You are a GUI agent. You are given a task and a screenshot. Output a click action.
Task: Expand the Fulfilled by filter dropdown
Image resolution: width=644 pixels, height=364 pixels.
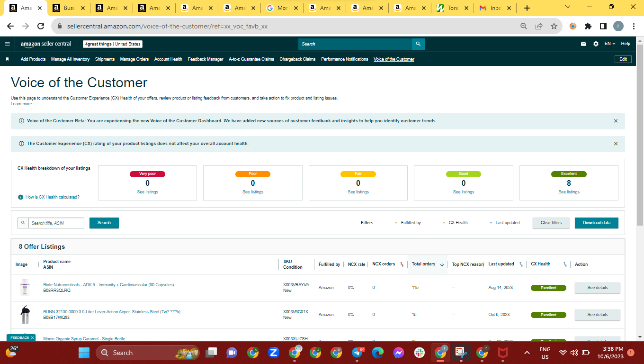click(408, 223)
